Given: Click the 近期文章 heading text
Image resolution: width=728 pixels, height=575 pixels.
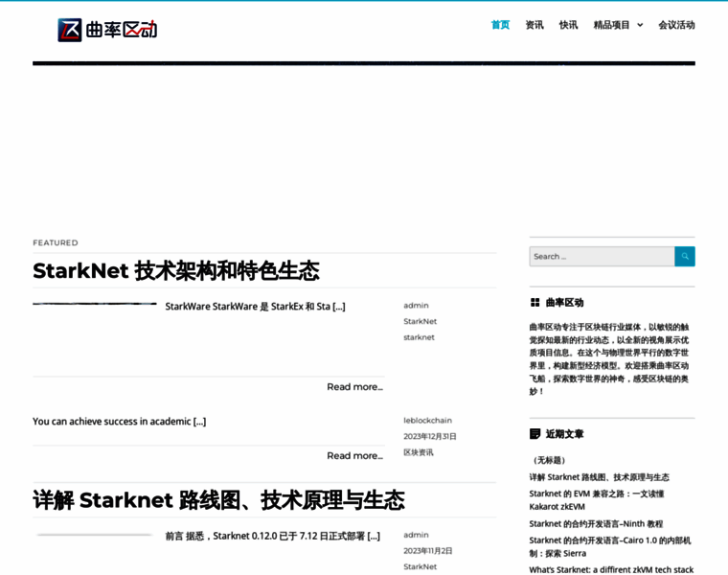Looking at the screenshot, I should [x=564, y=434].
